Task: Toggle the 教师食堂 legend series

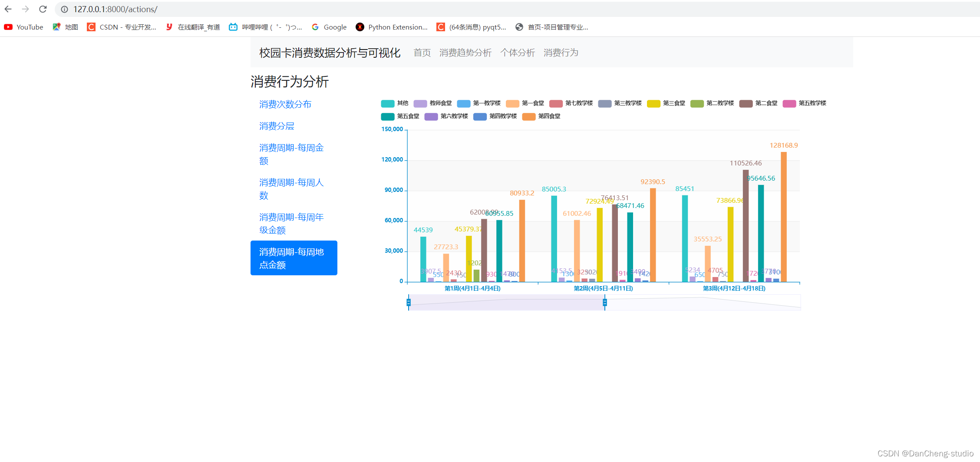Action: coord(432,103)
